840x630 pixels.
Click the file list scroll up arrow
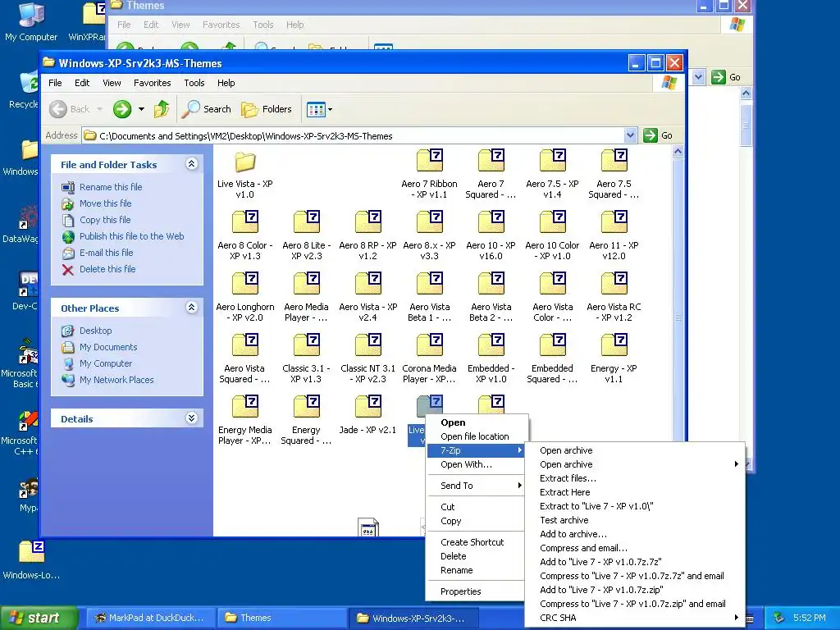(678, 152)
